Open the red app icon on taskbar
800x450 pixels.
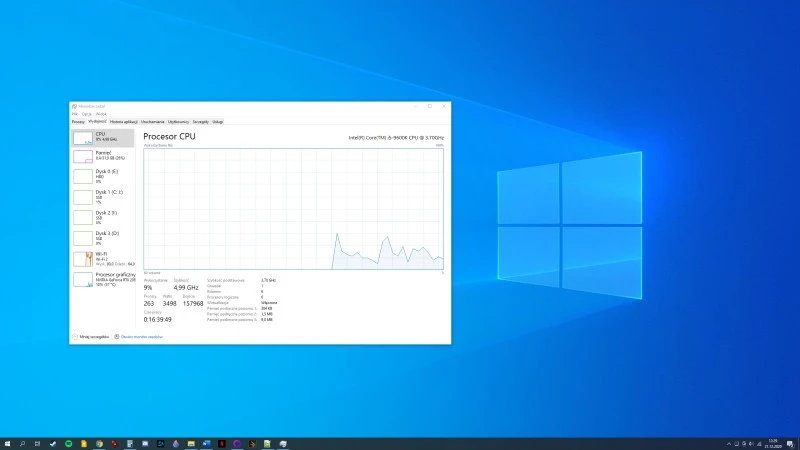(x=114, y=444)
